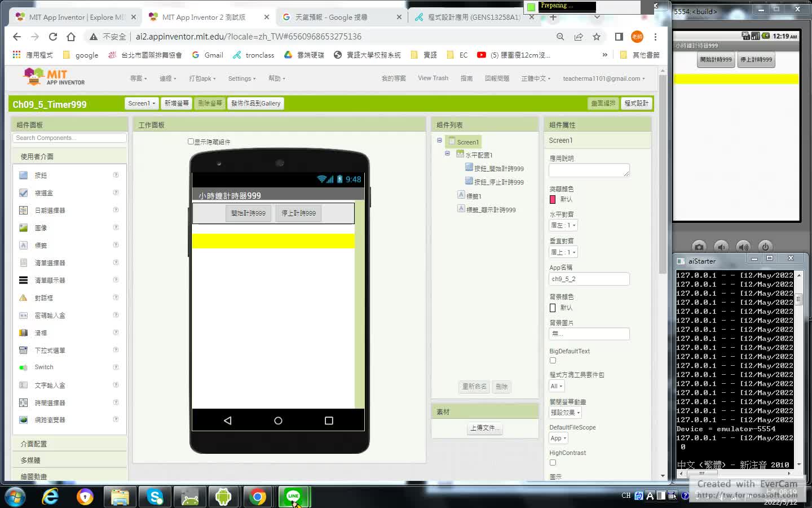812x508 pixels.
Task: Click the yellow label in the designer phone
Action: [x=273, y=241]
